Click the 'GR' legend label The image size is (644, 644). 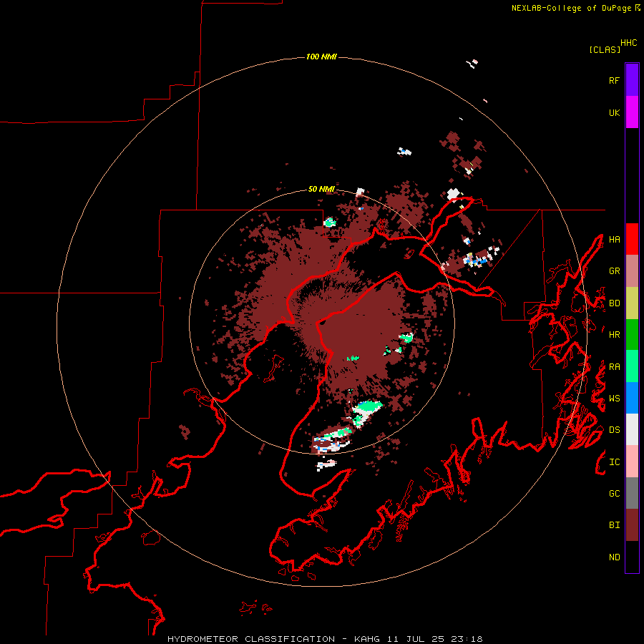coord(614,271)
